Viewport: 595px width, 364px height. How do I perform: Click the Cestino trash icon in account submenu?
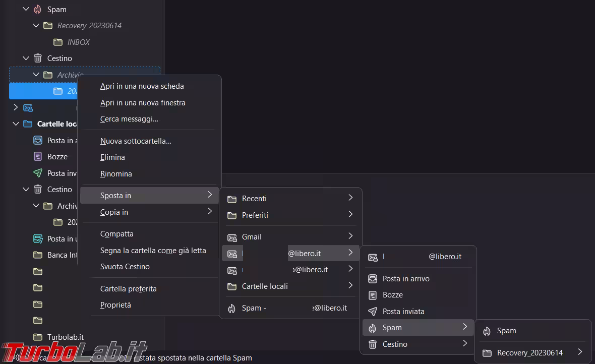(373, 344)
